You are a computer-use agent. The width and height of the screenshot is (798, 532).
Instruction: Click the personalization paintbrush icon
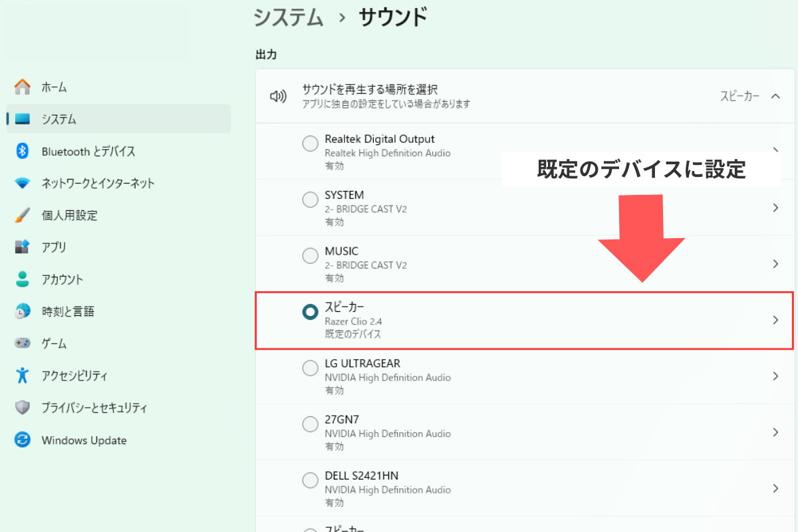(x=23, y=215)
